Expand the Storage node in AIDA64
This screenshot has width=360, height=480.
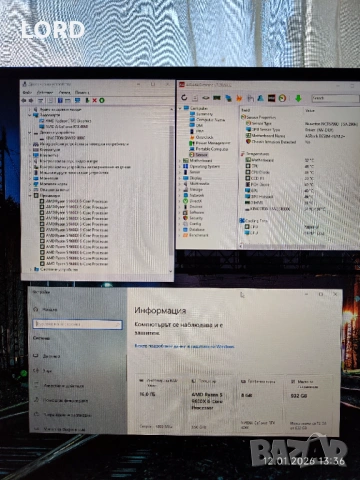180,189
